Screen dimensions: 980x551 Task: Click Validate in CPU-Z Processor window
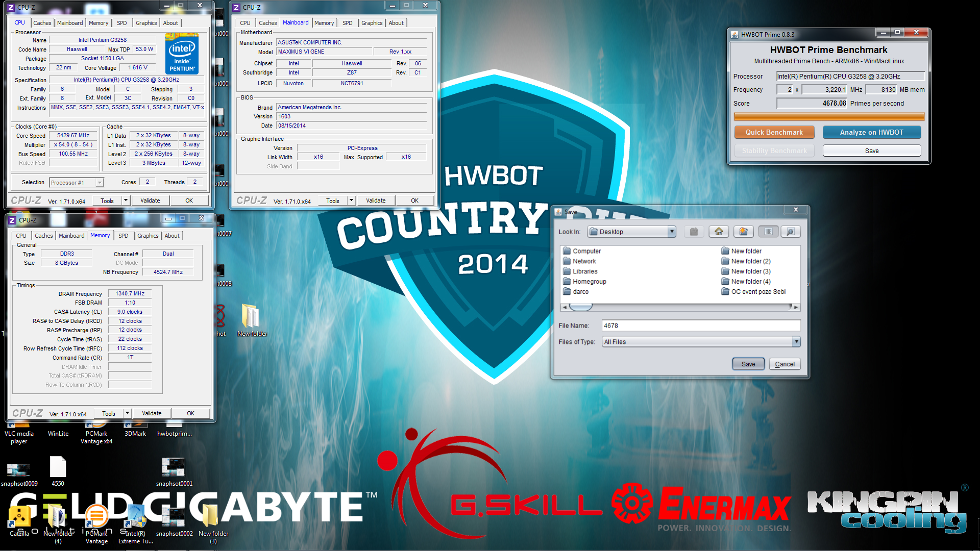[x=150, y=201]
